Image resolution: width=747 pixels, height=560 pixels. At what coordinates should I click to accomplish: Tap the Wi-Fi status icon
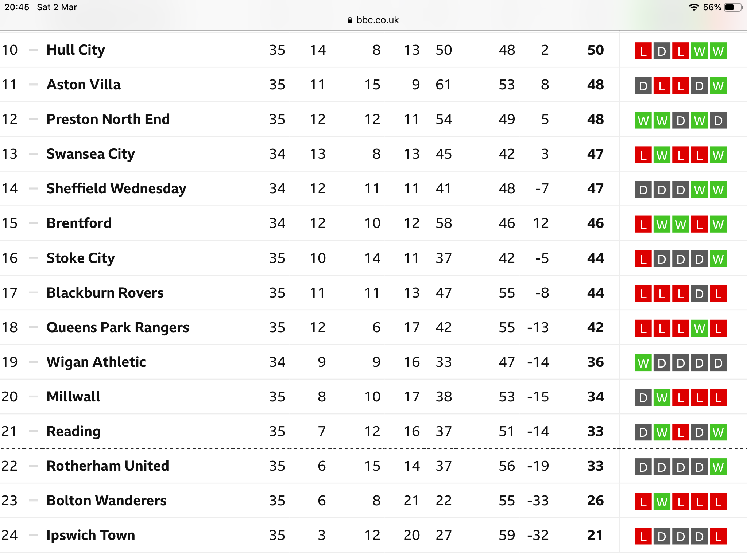[x=694, y=7]
